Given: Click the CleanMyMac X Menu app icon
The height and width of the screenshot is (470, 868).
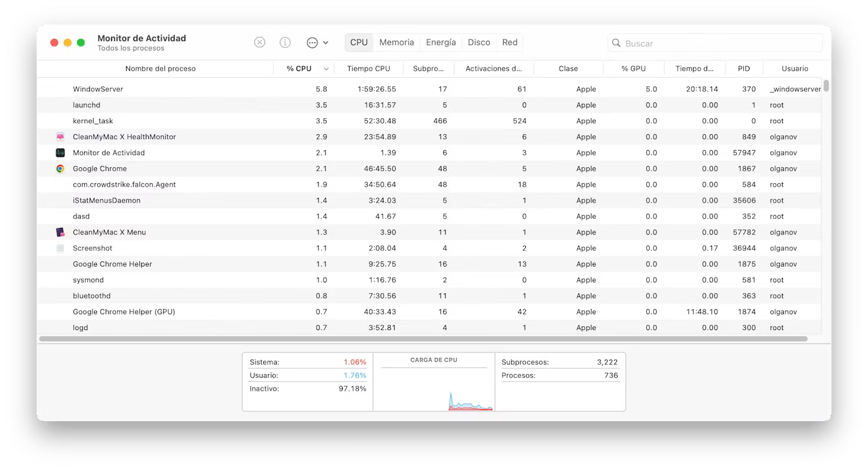Looking at the screenshot, I should coord(60,232).
